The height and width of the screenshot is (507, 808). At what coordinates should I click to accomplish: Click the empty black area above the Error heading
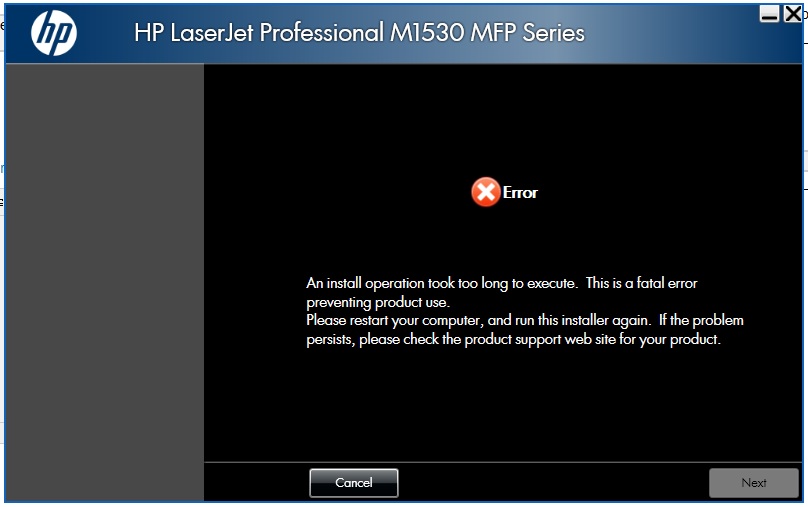[x=503, y=119]
